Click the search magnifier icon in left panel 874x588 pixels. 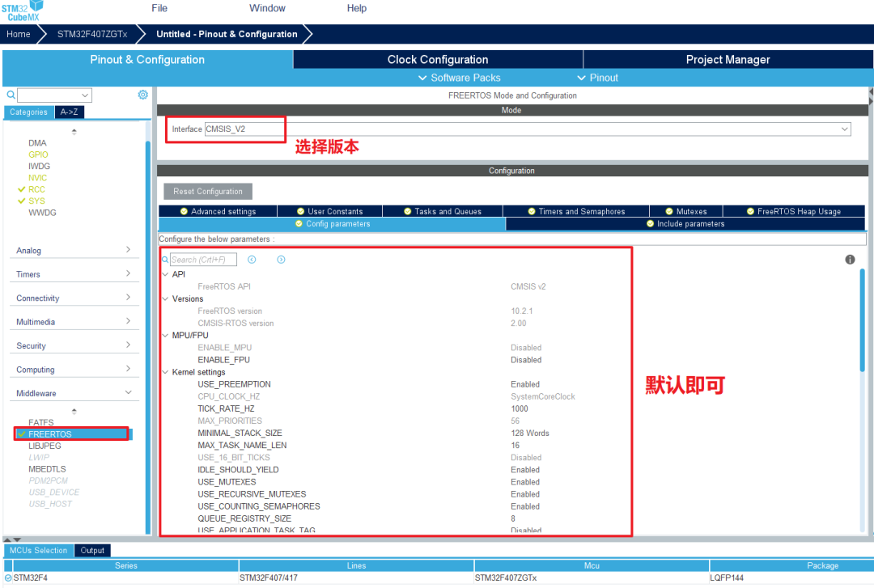(11, 95)
